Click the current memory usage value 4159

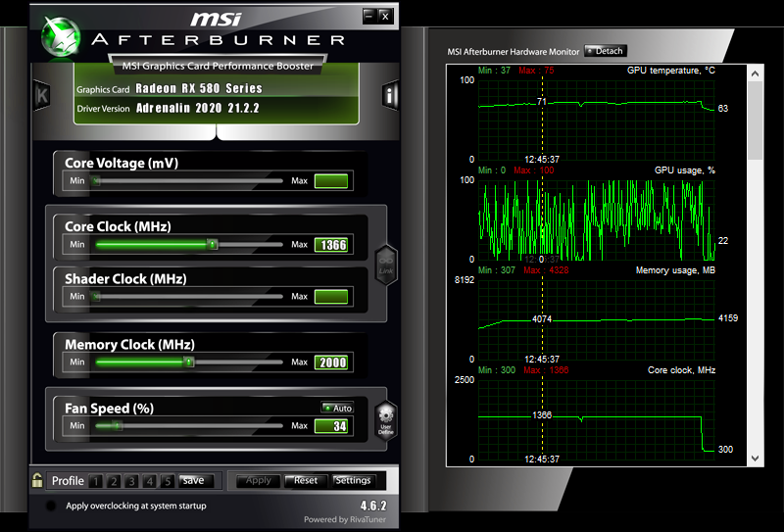(728, 318)
